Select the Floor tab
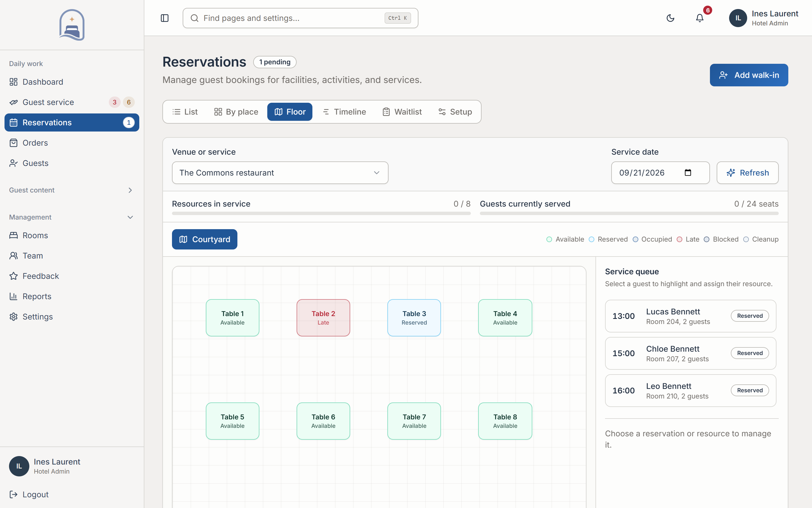This screenshot has height=508, width=812. [290, 112]
